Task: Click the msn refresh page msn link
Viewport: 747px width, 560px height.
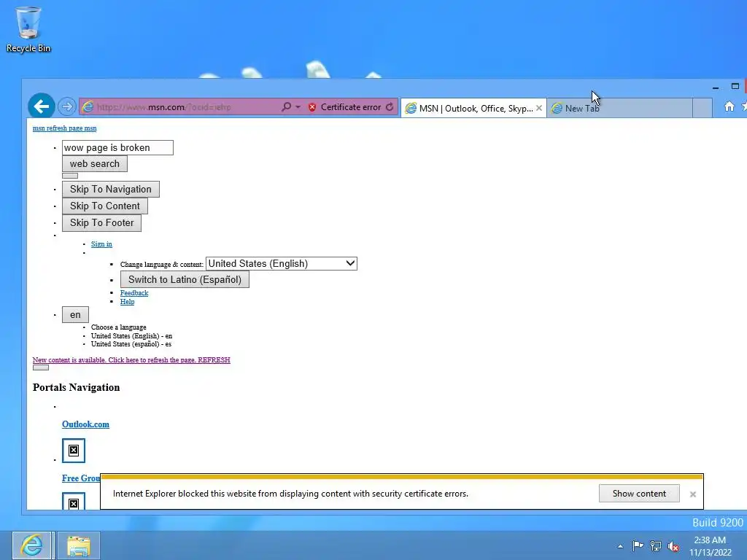Action: (65, 128)
